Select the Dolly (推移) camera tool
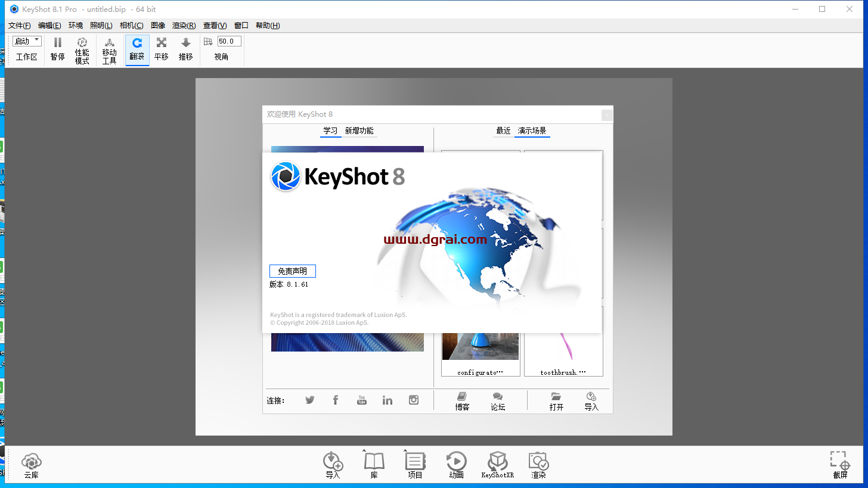This screenshot has width=868, height=488. [185, 49]
